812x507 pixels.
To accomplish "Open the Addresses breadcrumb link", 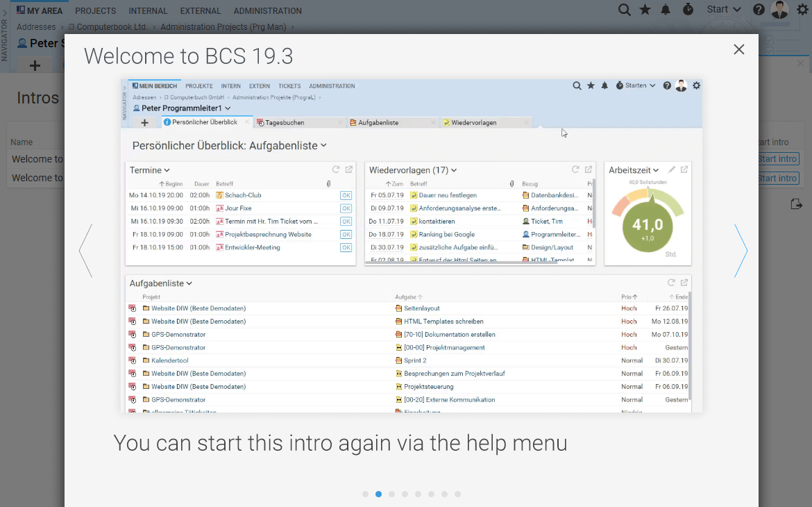I will [x=35, y=27].
